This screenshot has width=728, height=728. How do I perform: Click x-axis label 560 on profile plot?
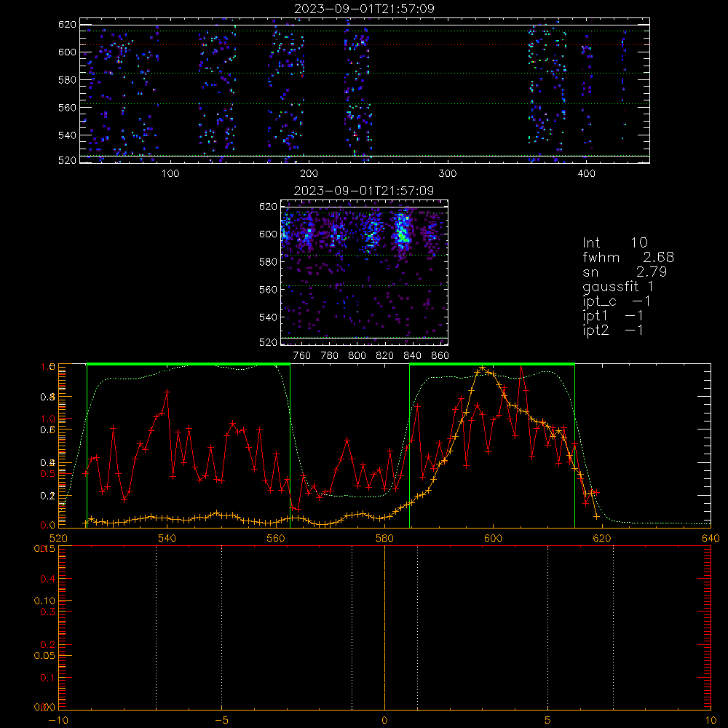click(x=276, y=539)
